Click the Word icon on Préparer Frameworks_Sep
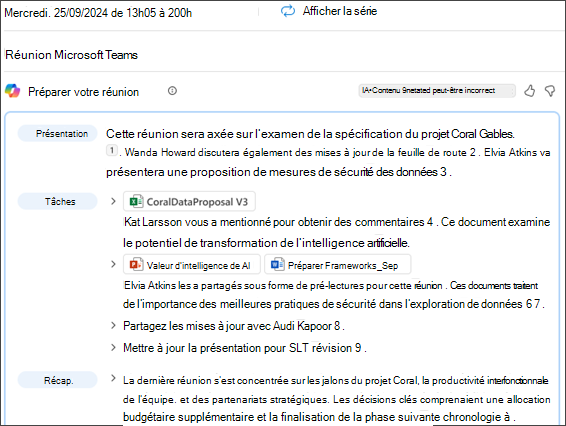Image resolution: width=566 pixels, height=426 pixels. (277, 265)
